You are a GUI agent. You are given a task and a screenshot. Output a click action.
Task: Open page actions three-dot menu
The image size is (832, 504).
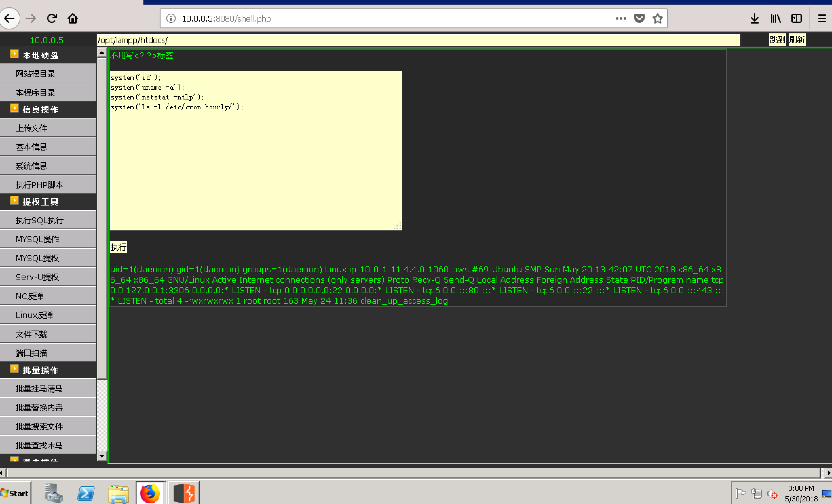621,18
